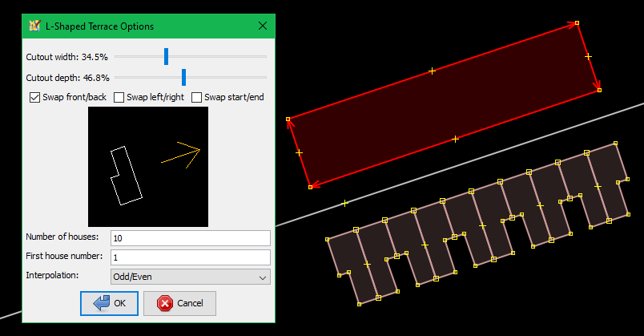Focus the First house number field
This screenshot has height=336, width=644.
[190, 257]
